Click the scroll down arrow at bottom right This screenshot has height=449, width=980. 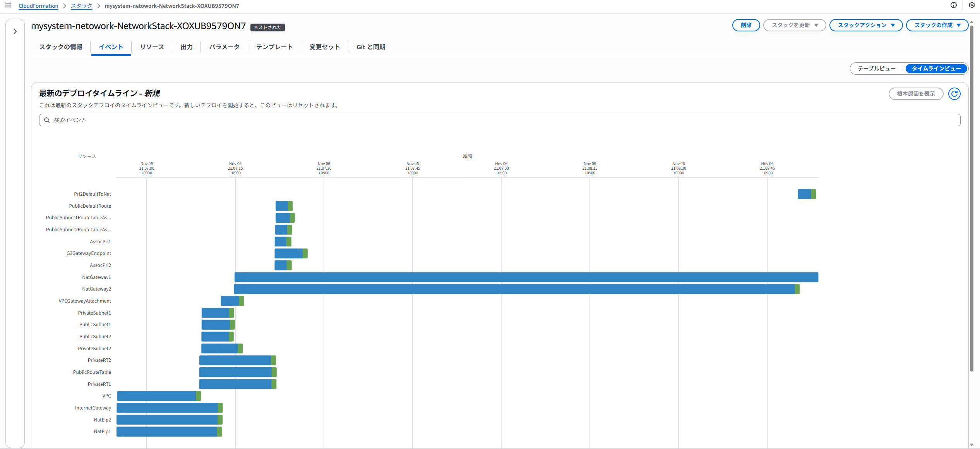point(971,445)
